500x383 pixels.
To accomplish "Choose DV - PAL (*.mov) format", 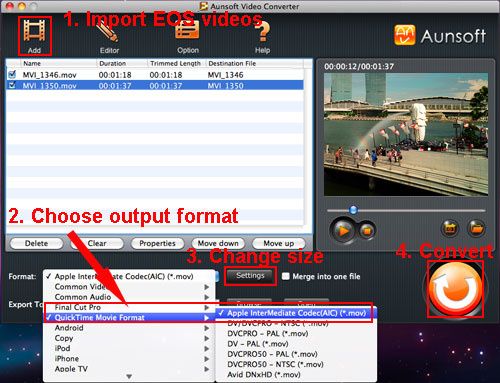I will click(x=296, y=344).
